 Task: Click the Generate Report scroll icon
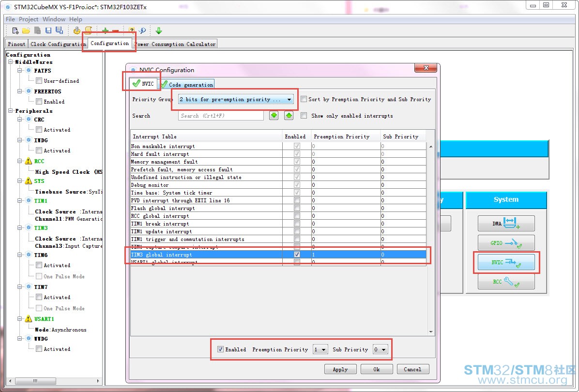(88, 30)
